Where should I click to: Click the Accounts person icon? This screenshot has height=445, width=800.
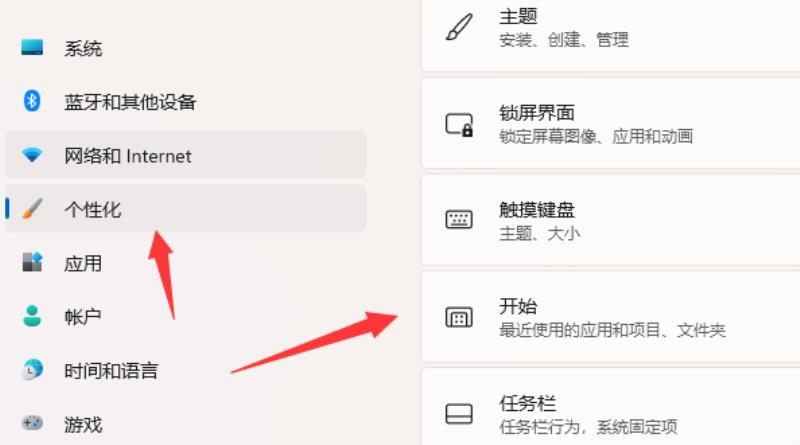coord(32,316)
